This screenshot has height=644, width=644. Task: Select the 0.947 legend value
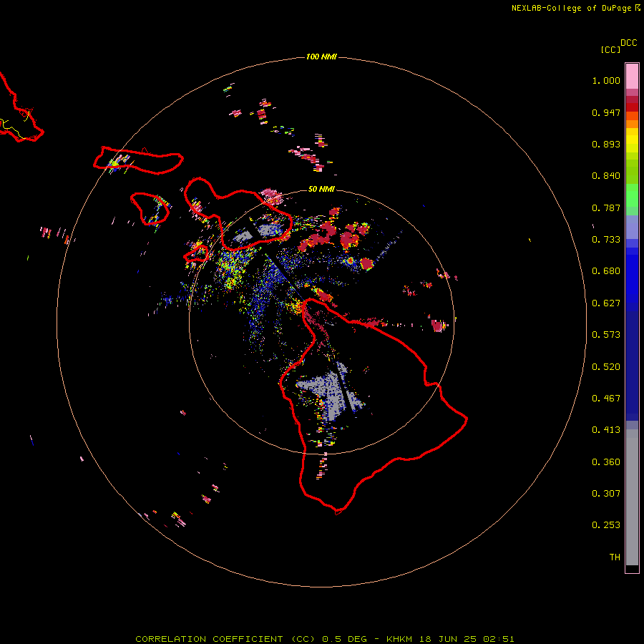(606, 112)
